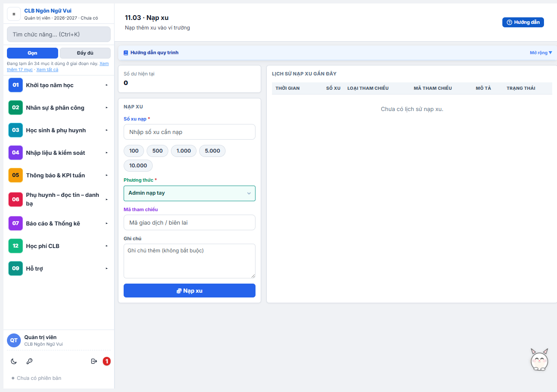Open Học sinh & phụ huynh menu

pyautogui.click(x=59, y=130)
